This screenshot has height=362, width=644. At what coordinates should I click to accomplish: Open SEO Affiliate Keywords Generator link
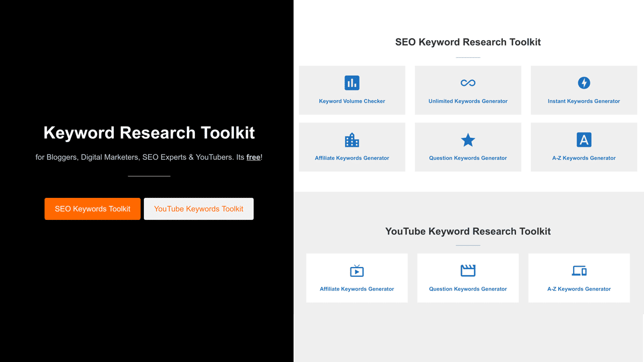pos(352,158)
